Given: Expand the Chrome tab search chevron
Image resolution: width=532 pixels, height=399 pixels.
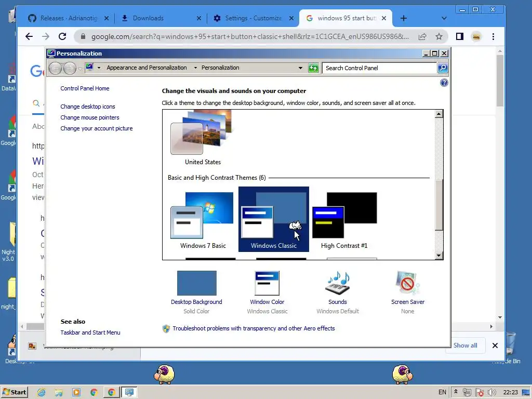Looking at the screenshot, I should click(444, 18).
